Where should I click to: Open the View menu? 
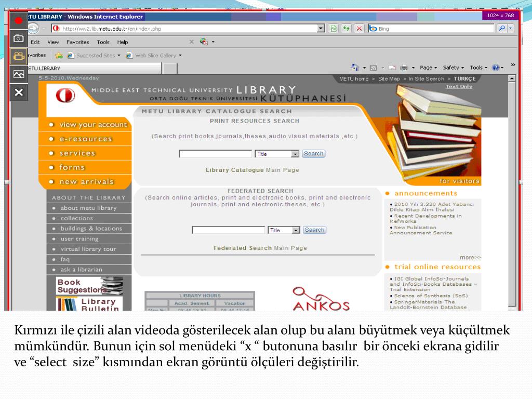pos(53,42)
